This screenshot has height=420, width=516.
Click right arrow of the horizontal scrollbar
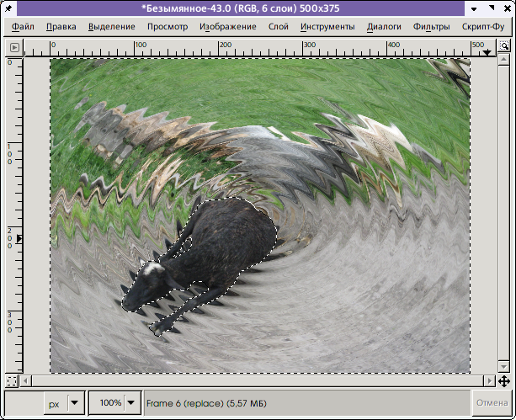point(489,381)
